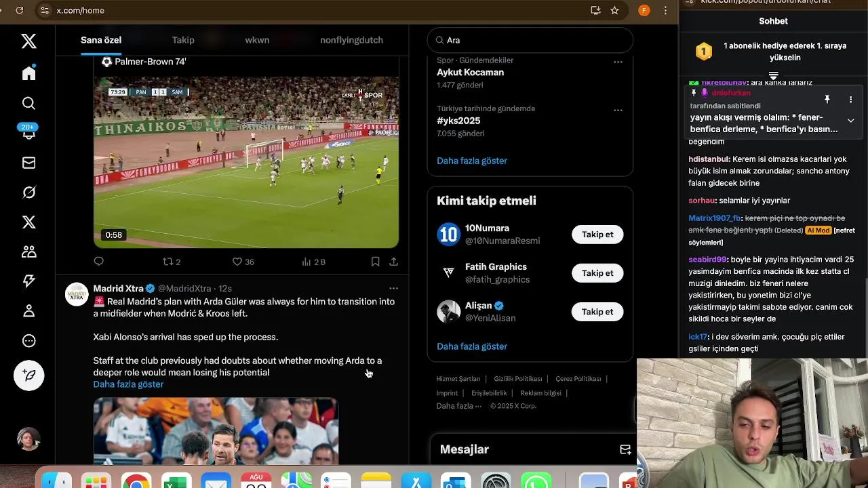868x488 pixels.
Task: Open #yks2025 trending topic
Action: click(458, 121)
